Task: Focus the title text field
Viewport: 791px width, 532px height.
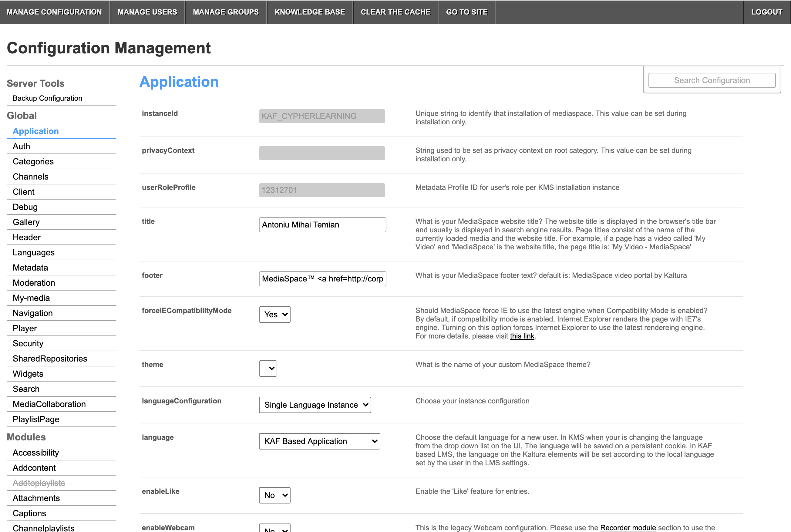Action: (322, 225)
